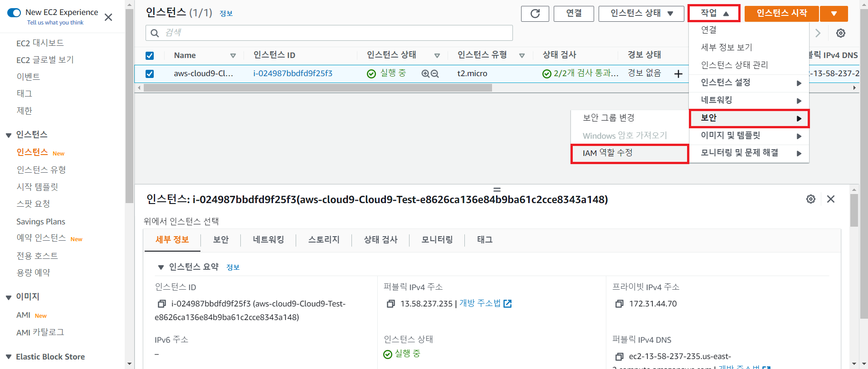This screenshot has width=868, height=369.
Task: Click the running status check icon in row
Action: coord(371,73)
